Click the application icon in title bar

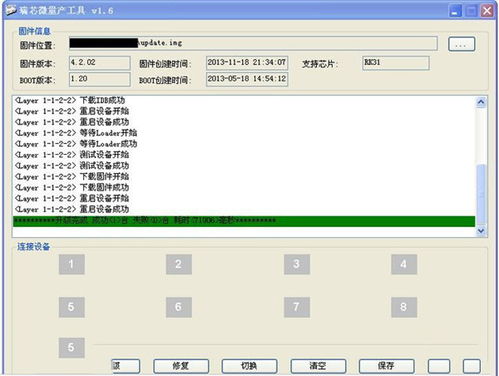11,10
